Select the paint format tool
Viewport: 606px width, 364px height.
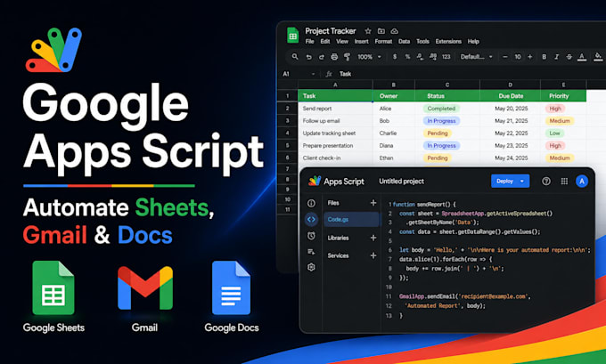pos(347,57)
